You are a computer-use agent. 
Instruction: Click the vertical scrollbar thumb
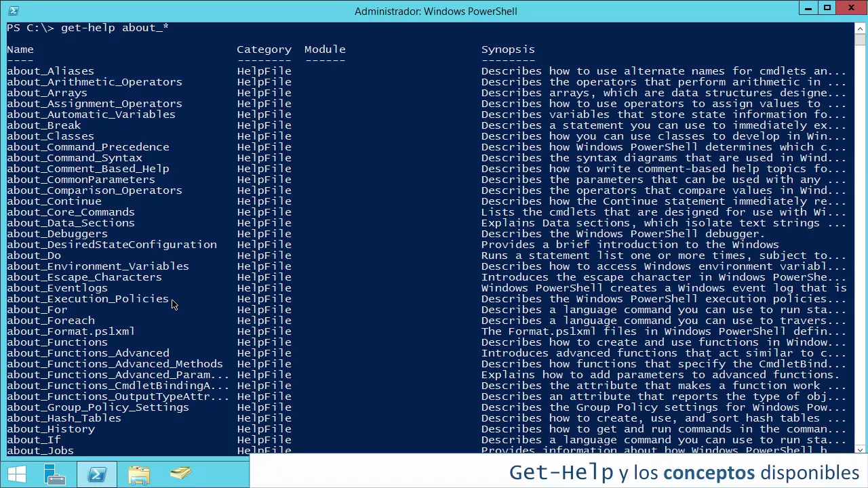click(860, 39)
